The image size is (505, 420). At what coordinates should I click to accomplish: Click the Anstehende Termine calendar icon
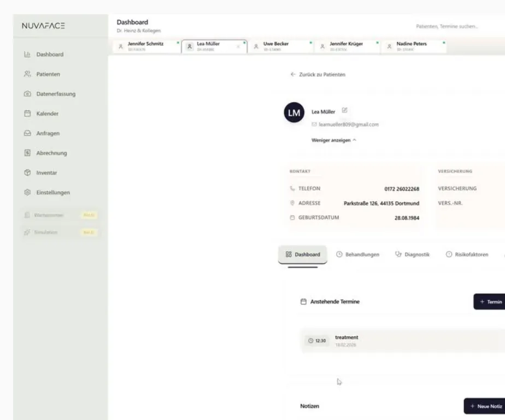(303, 302)
